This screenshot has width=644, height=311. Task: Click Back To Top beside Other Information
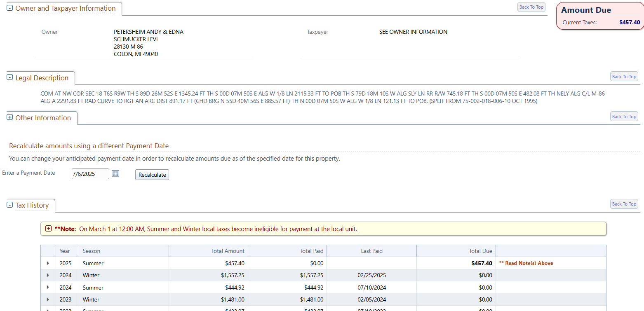tap(624, 117)
